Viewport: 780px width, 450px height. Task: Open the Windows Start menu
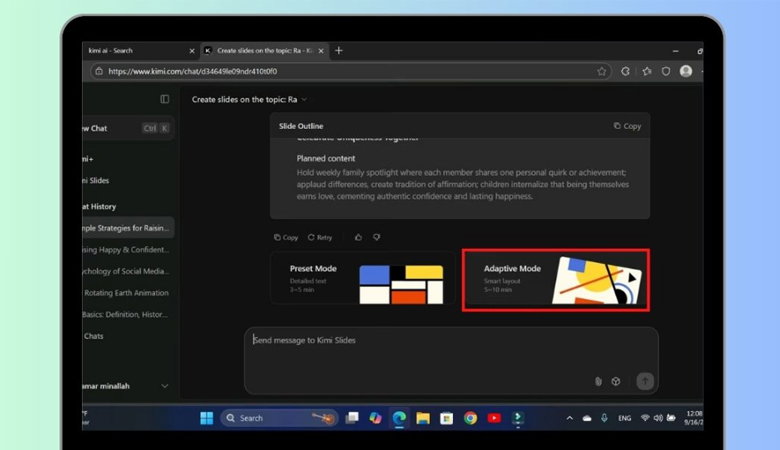pos(206,418)
